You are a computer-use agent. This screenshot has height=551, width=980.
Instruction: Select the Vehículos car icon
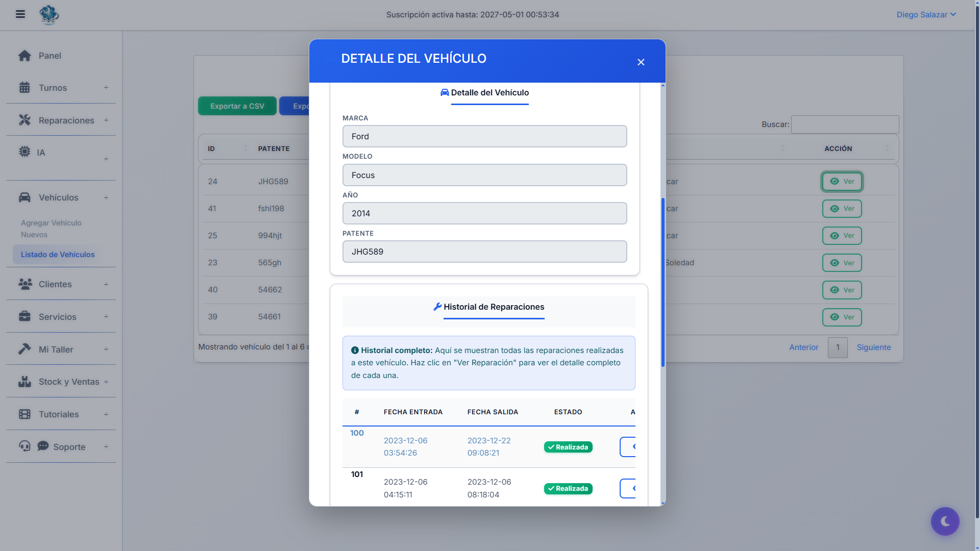tap(24, 197)
